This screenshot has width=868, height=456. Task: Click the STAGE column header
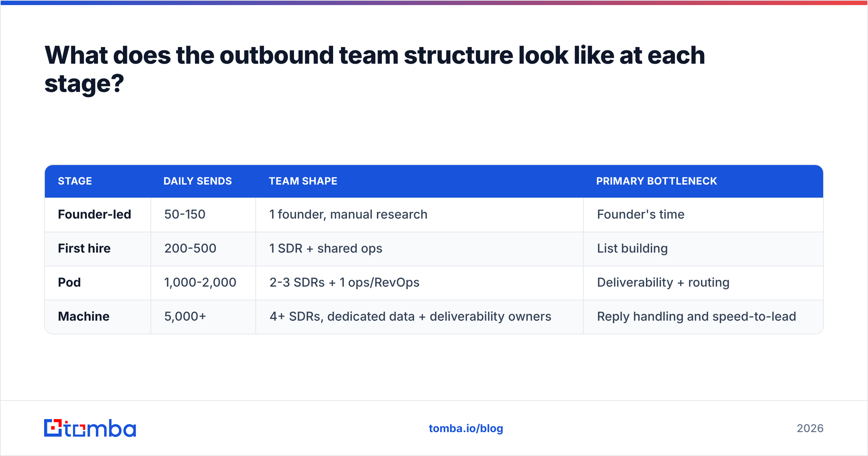(75, 181)
